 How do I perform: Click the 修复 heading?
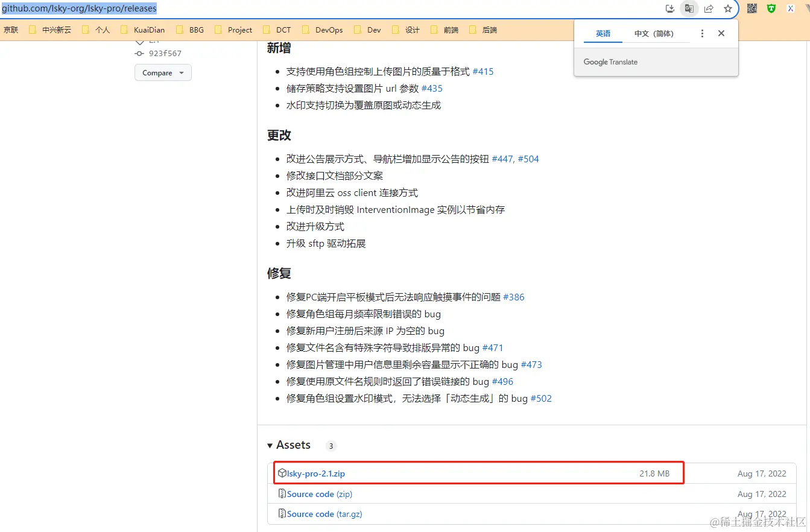click(x=279, y=273)
